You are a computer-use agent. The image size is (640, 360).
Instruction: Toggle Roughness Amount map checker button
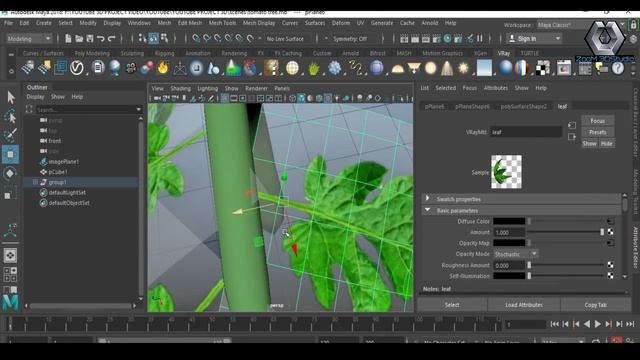(x=611, y=265)
